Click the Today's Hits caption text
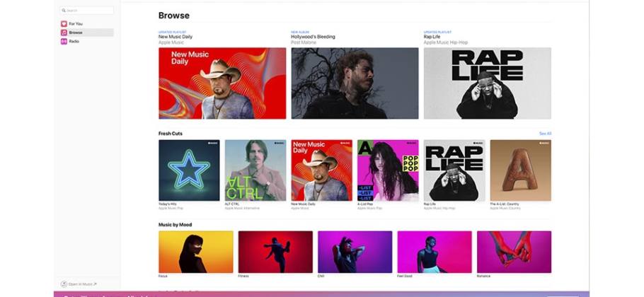 click(x=168, y=204)
